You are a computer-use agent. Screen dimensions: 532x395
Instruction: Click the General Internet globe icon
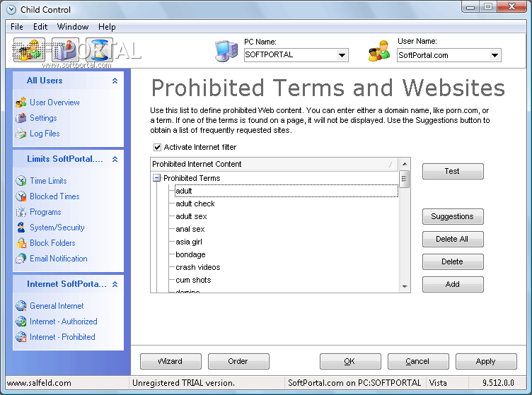coord(21,305)
